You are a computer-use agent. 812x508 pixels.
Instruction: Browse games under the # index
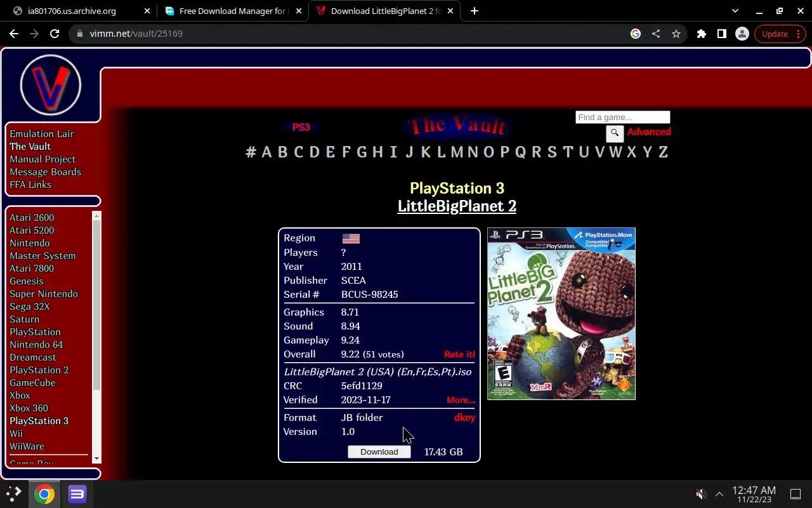click(251, 152)
